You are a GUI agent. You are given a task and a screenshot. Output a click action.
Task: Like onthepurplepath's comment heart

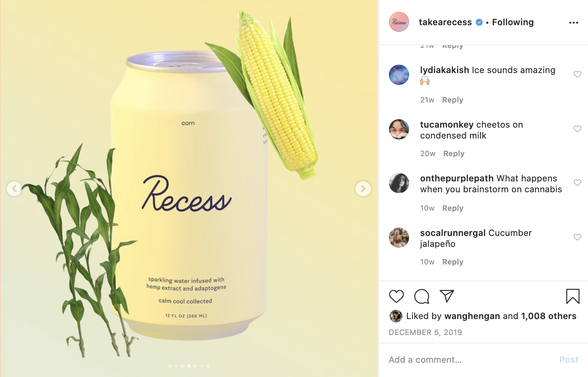577,183
